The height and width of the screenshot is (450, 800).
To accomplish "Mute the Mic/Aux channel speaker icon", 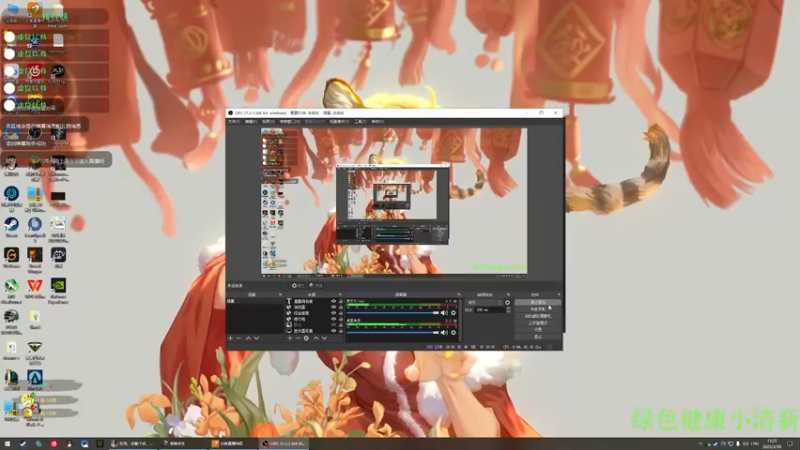I will pos(444,313).
